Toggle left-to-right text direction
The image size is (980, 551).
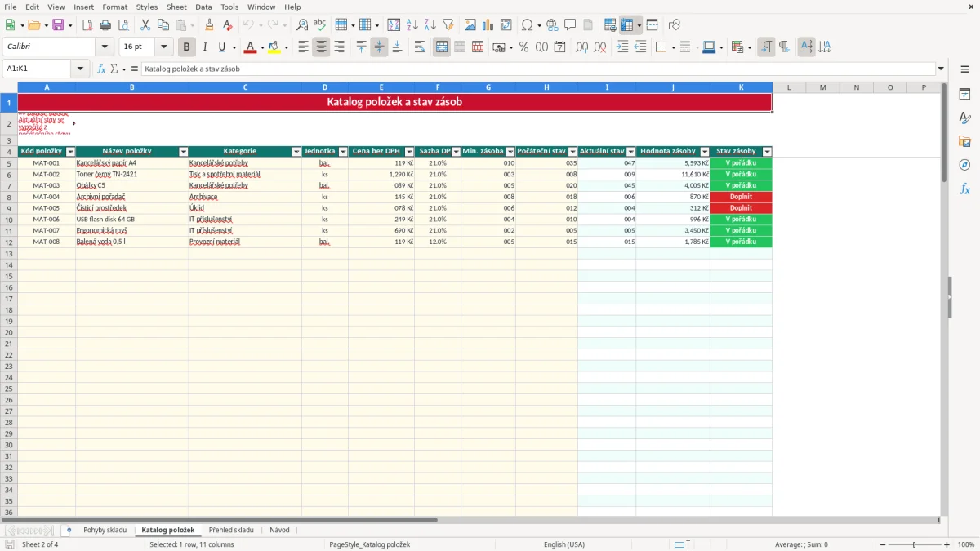(x=766, y=47)
